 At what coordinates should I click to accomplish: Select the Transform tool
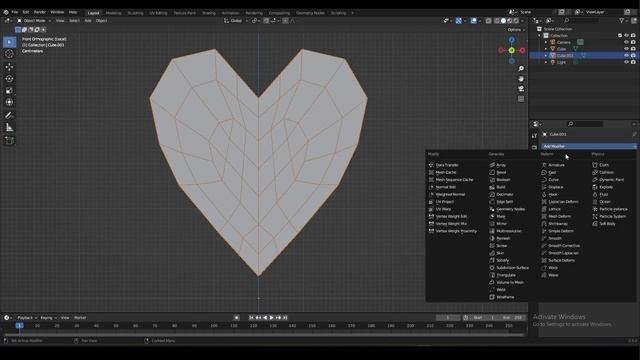[x=9, y=102]
